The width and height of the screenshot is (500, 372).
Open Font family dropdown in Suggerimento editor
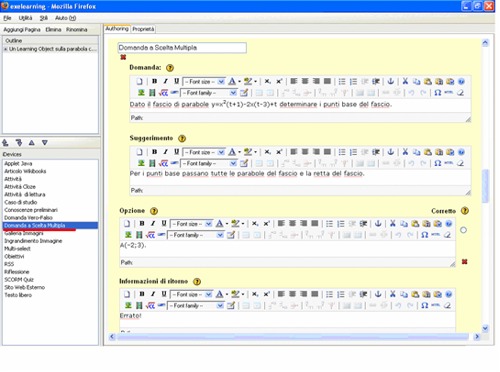(x=209, y=163)
